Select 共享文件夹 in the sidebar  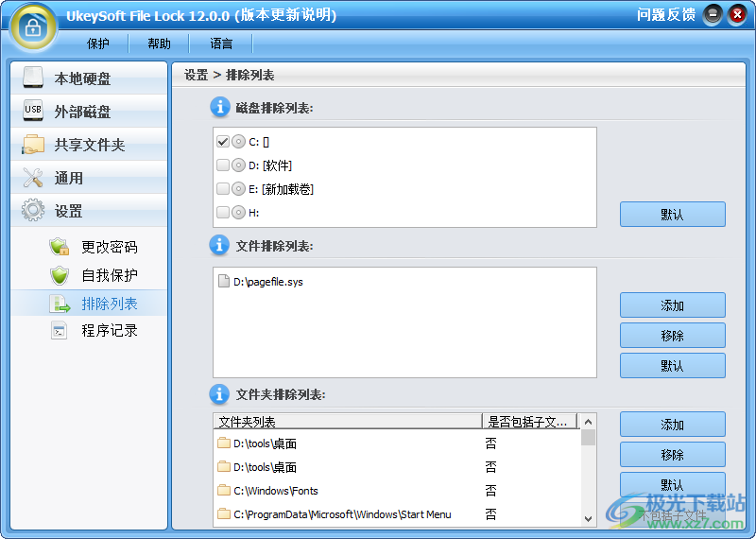click(x=89, y=145)
